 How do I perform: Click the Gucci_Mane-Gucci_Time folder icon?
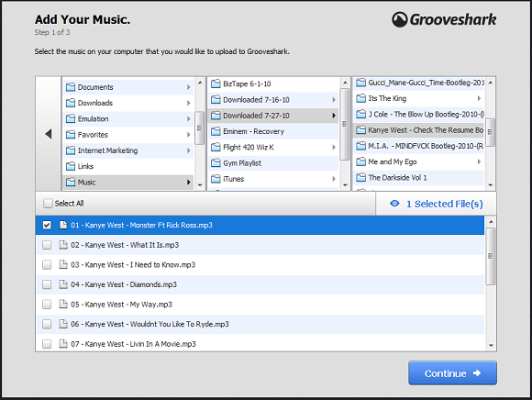(x=360, y=83)
